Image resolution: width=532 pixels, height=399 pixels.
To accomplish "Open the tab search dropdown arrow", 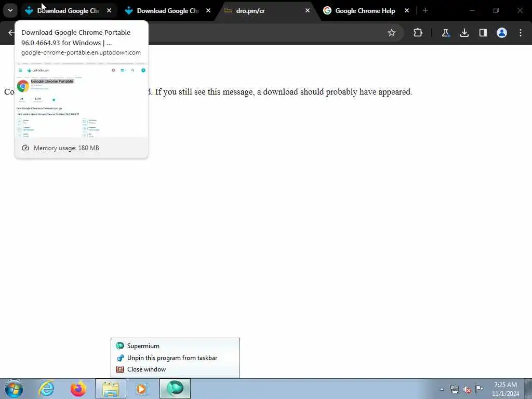I will [x=10, y=10].
